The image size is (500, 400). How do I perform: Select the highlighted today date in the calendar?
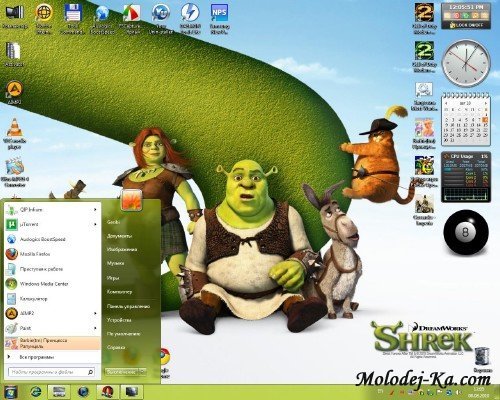tap(485, 119)
